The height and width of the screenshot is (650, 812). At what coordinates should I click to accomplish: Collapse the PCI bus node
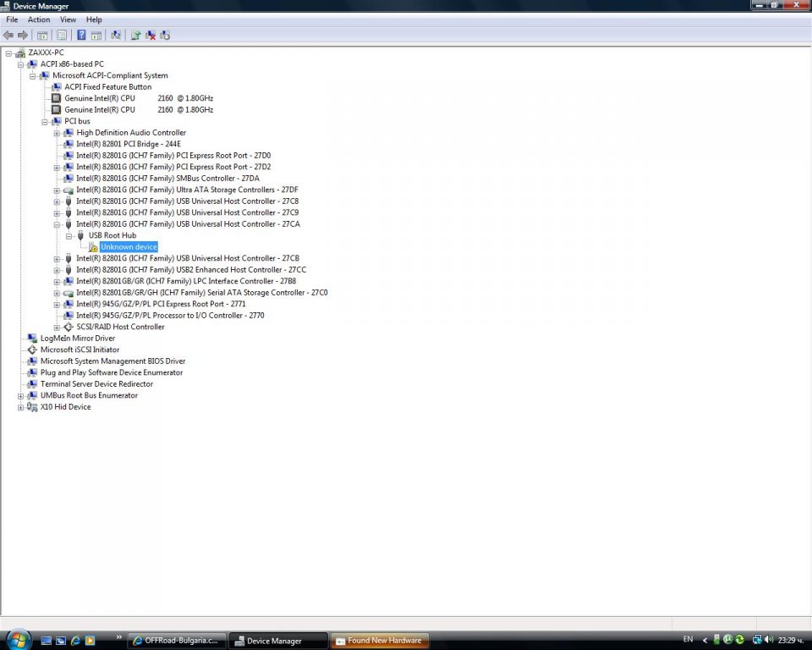click(x=45, y=122)
